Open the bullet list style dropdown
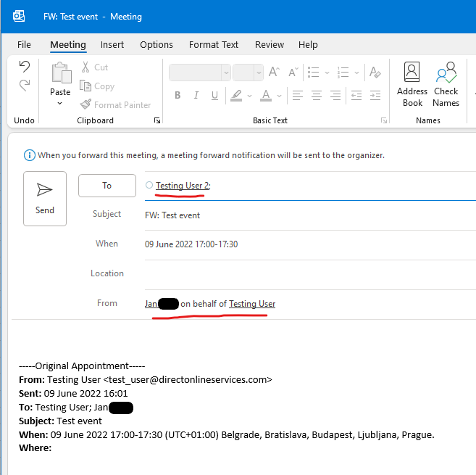 (327, 73)
